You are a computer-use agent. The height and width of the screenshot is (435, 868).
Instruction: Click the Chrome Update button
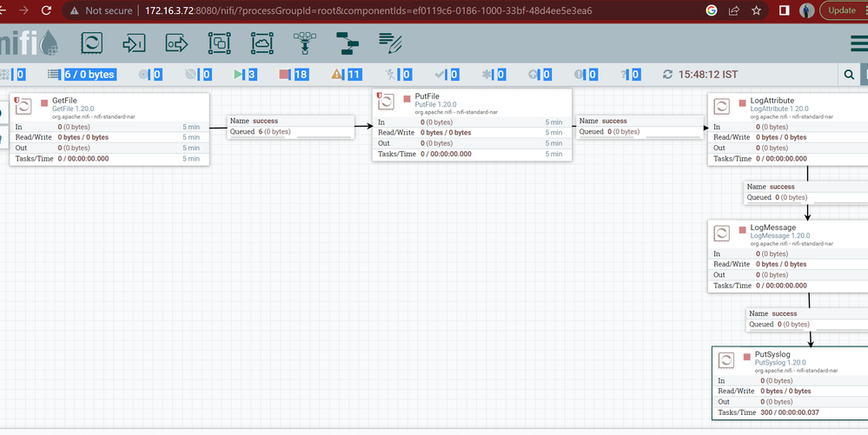pyautogui.click(x=844, y=10)
